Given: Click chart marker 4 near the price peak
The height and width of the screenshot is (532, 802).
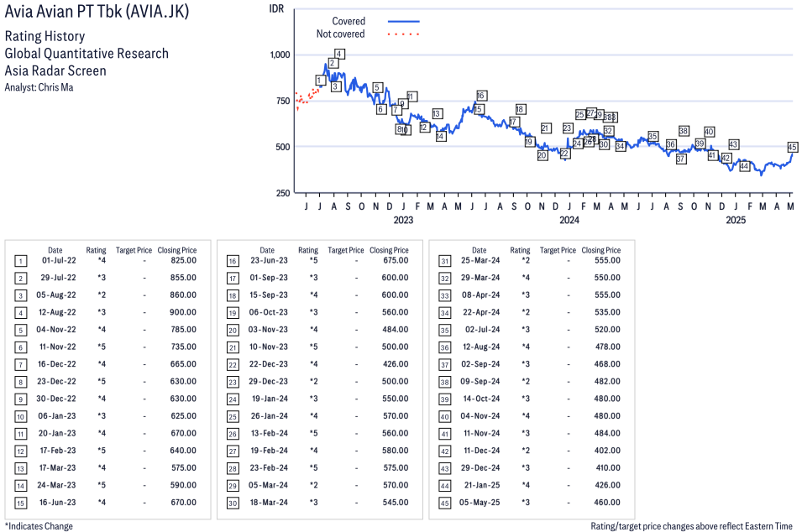Looking at the screenshot, I should pyautogui.click(x=338, y=54).
